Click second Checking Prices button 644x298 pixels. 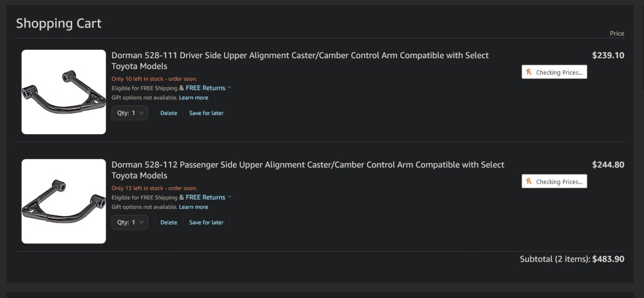[x=554, y=182]
